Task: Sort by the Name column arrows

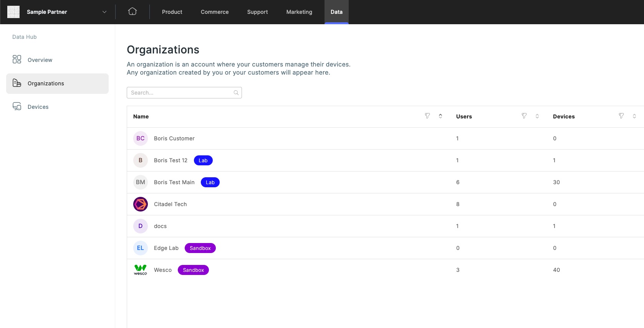Action: point(440,116)
